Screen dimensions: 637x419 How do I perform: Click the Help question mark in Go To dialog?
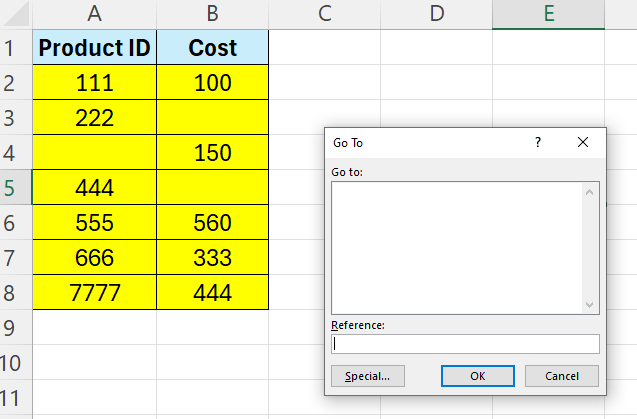[537, 143]
